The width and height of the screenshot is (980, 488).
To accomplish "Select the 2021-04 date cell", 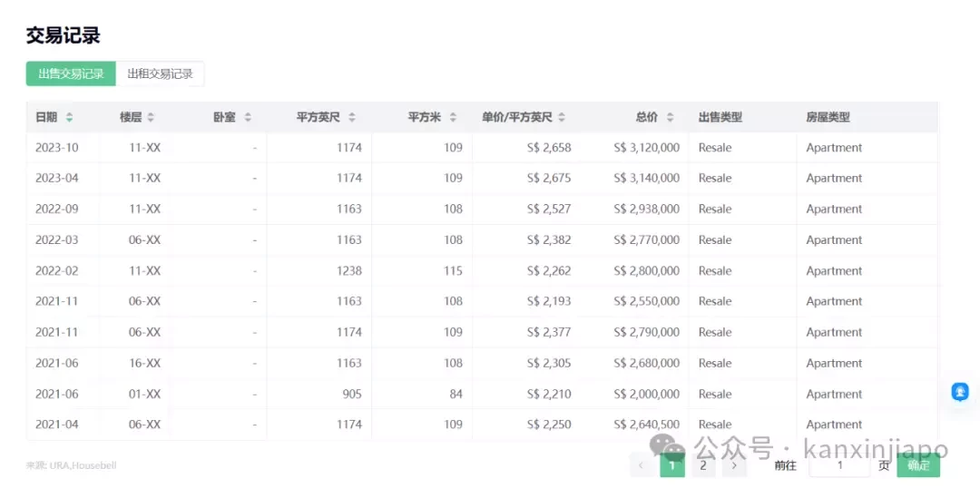I will [57, 425].
